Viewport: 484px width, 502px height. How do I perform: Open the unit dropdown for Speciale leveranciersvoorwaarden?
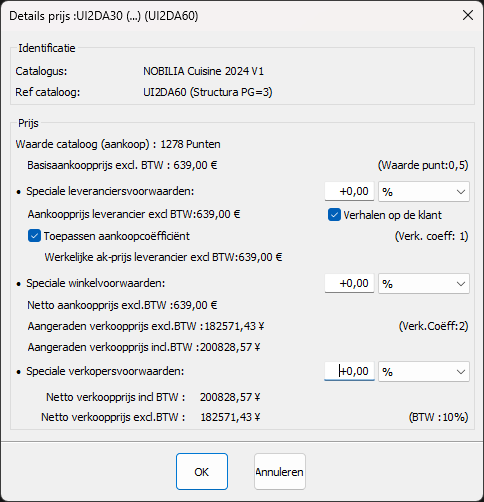424,192
